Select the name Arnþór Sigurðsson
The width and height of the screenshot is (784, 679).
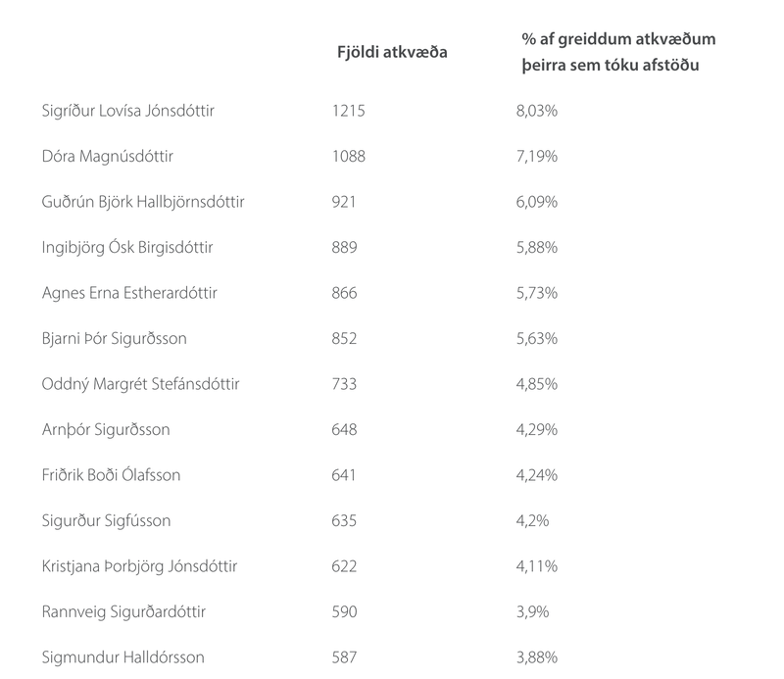pyautogui.click(x=106, y=430)
